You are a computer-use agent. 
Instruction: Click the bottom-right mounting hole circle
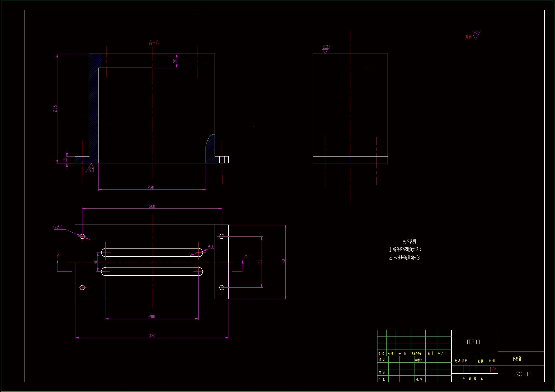click(222, 287)
